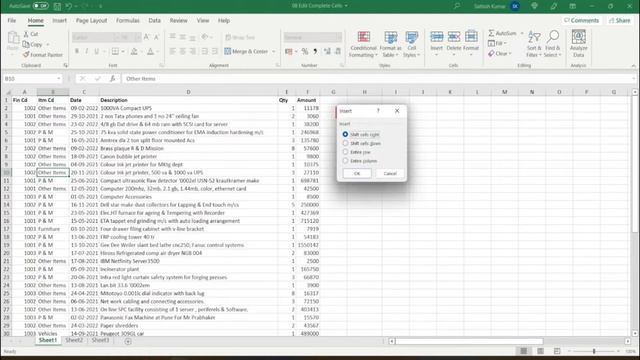Open the Help tab
Screen dimensions: 640x360
(x=224, y=20)
